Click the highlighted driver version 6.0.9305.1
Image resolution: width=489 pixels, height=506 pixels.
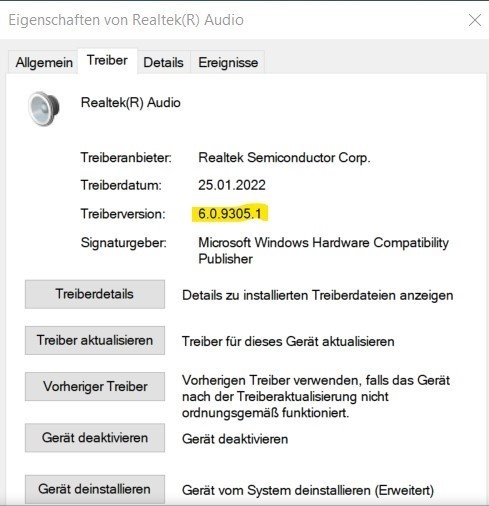tap(230, 214)
